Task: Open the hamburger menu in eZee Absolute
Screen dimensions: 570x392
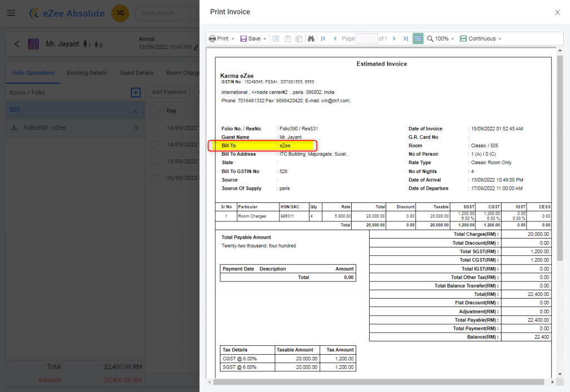Action: [x=11, y=13]
